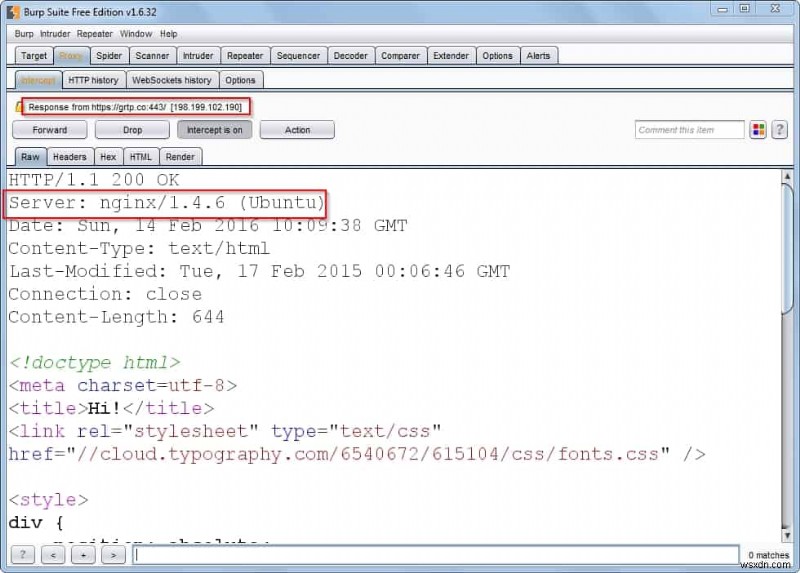This screenshot has width=800, height=573.
Task: Click the meta charset=utf-8 line
Action: (x=123, y=385)
